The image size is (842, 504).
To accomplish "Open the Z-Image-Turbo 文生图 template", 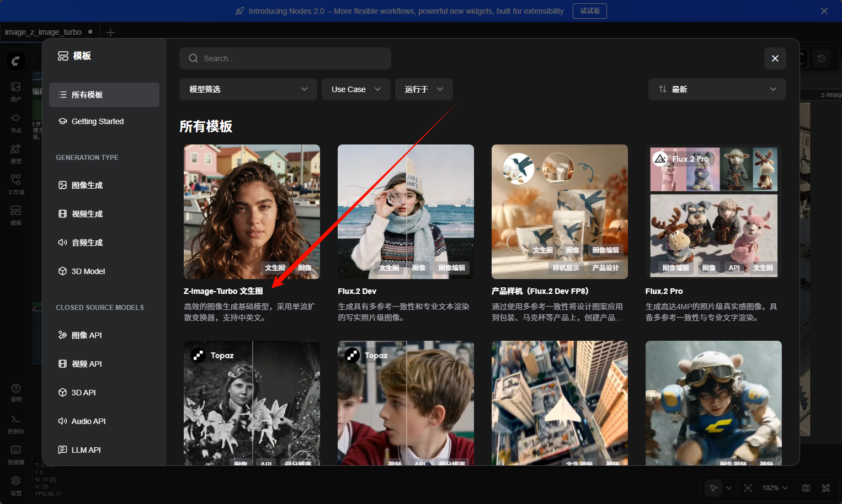I will [x=252, y=212].
